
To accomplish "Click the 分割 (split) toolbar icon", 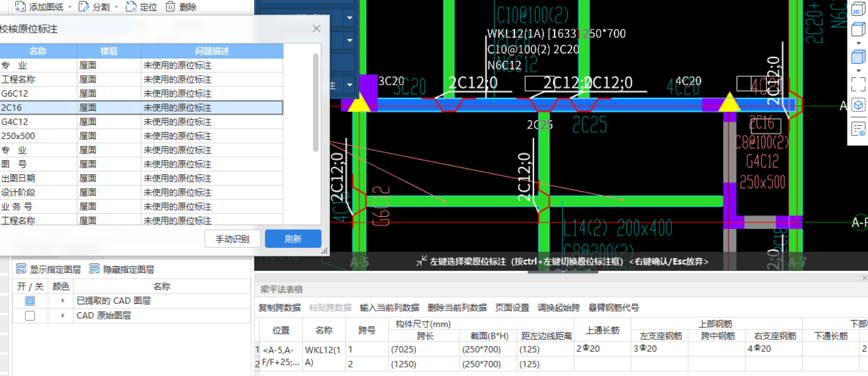I will pyautogui.click(x=84, y=7).
